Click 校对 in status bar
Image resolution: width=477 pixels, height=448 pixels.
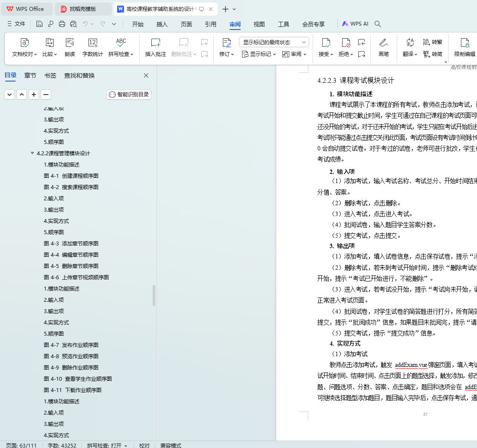click(x=144, y=445)
